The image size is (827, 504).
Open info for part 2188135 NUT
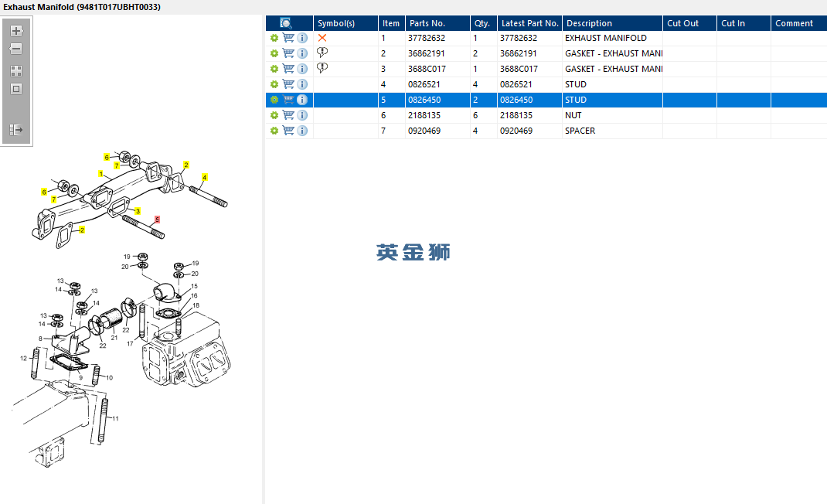302,115
